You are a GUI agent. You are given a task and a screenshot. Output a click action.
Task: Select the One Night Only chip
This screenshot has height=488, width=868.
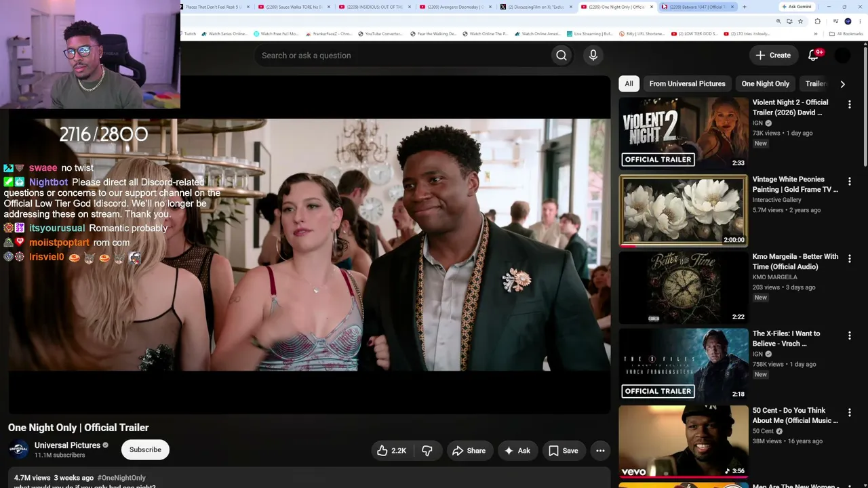pyautogui.click(x=765, y=84)
